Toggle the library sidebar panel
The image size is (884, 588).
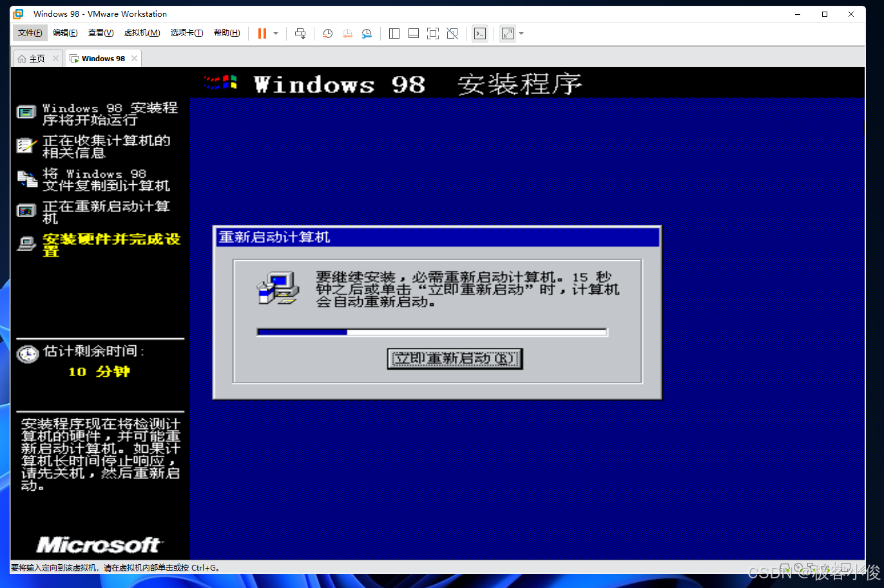(394, 33)
